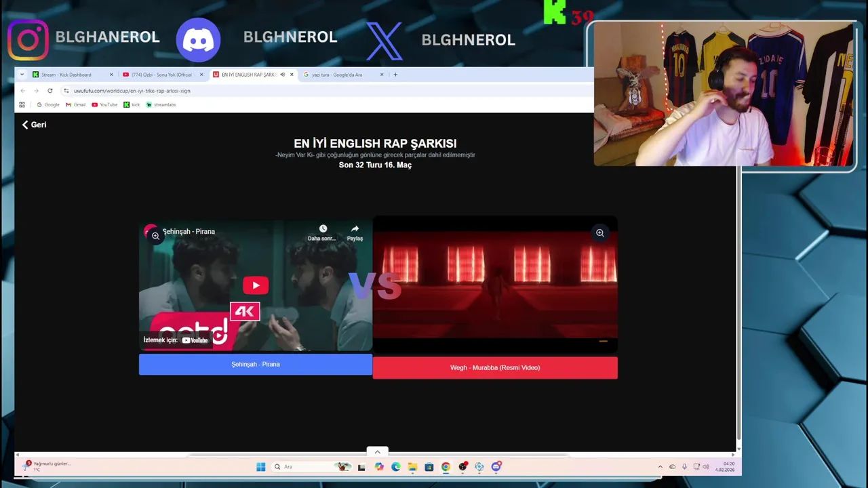
Task: Open the Google bookmark
Action: tap(48, 105)
